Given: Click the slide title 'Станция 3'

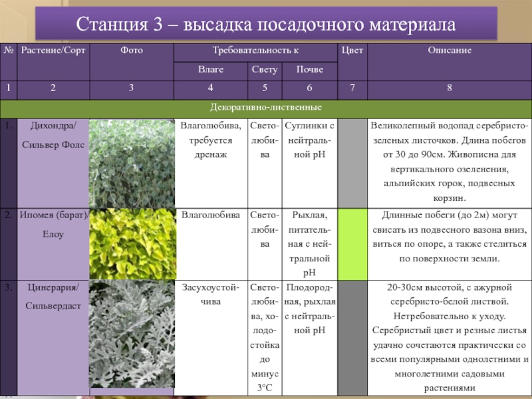Looking at the screenshot, I should pos(266,25).
